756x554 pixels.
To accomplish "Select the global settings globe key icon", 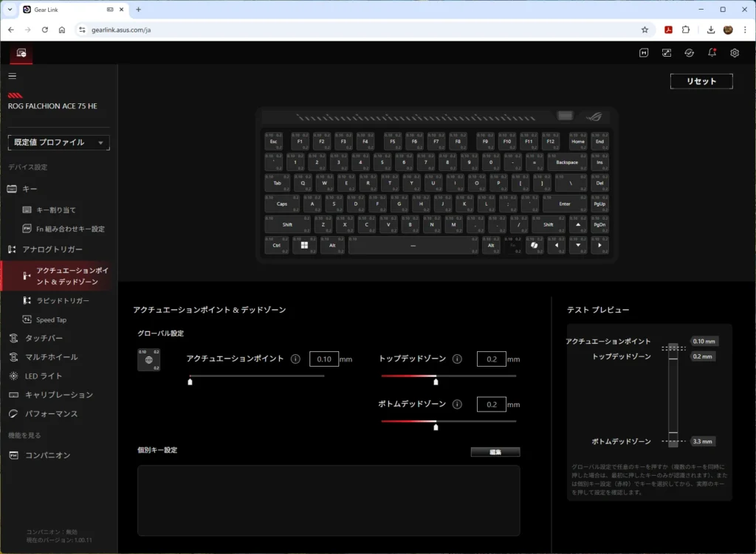I will pyautogui.click(x=149, y=359).
